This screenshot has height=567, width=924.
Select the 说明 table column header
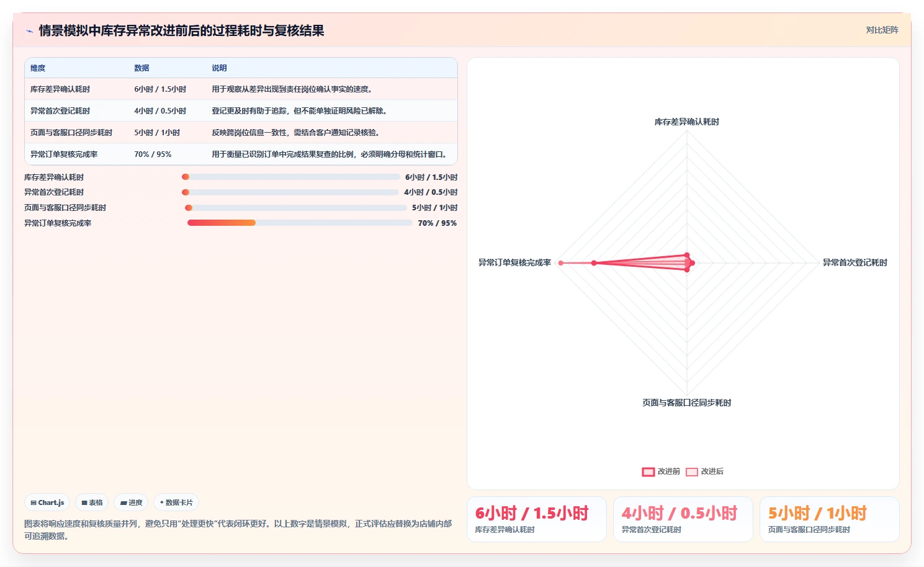pos(219,68)
